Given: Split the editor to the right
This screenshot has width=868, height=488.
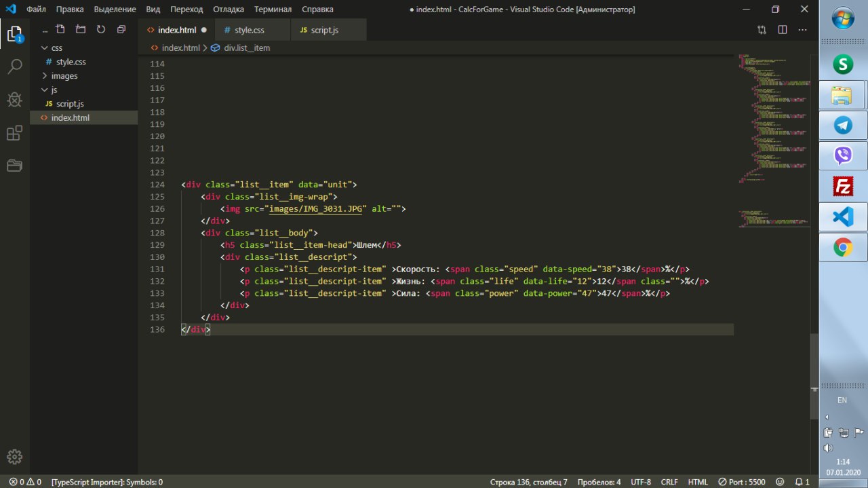Looking at the screenshot, I should 783,30.
